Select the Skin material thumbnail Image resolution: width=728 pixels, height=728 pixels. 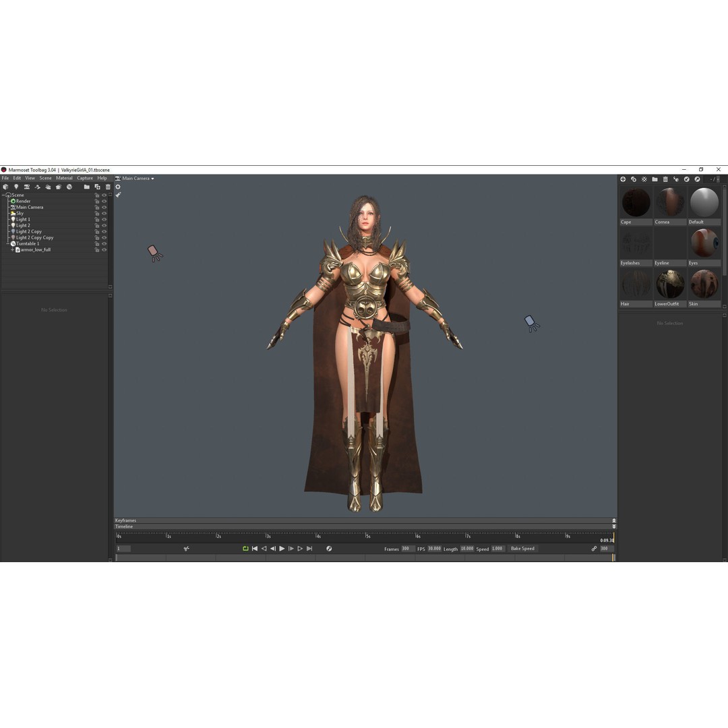[x=704, y=284]
